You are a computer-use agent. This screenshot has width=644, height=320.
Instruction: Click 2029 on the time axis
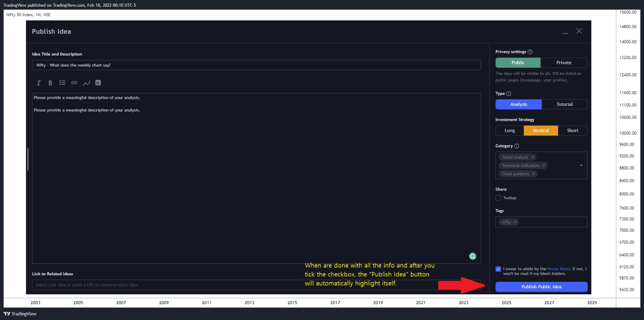592,303
